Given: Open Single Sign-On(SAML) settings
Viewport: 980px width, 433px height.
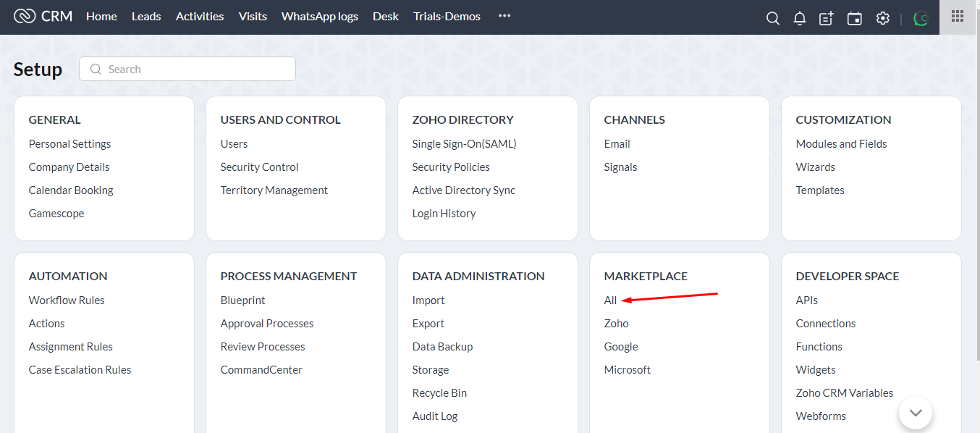Looking at the screenshot, I should point(465,144).
